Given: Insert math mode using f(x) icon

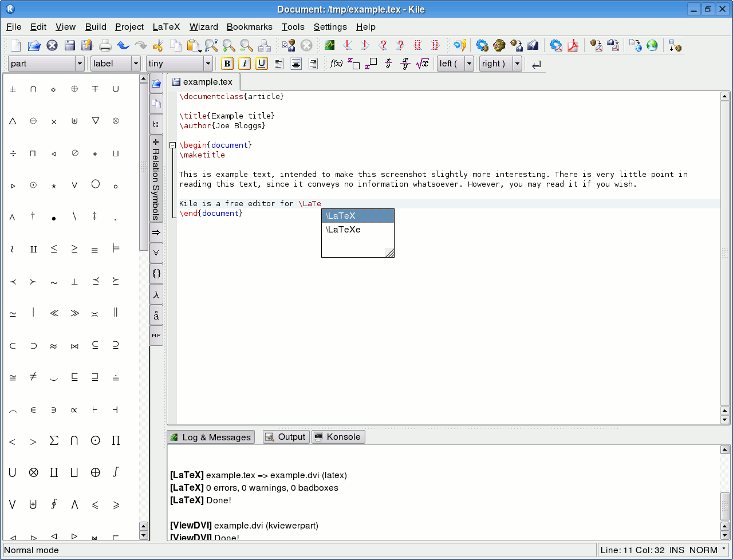Looking at the screenshot, I should (337, 64).
